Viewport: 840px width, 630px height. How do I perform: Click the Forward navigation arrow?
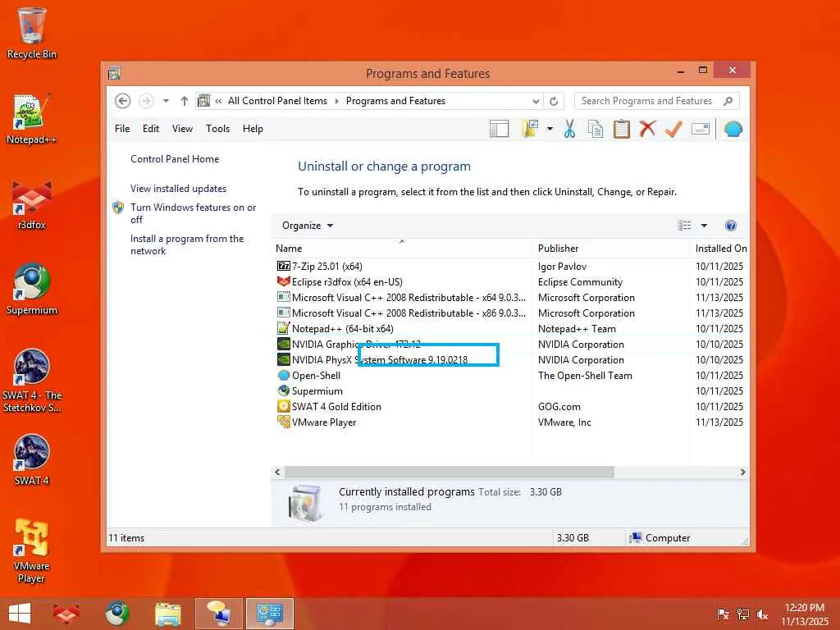(x=146, y=101)
